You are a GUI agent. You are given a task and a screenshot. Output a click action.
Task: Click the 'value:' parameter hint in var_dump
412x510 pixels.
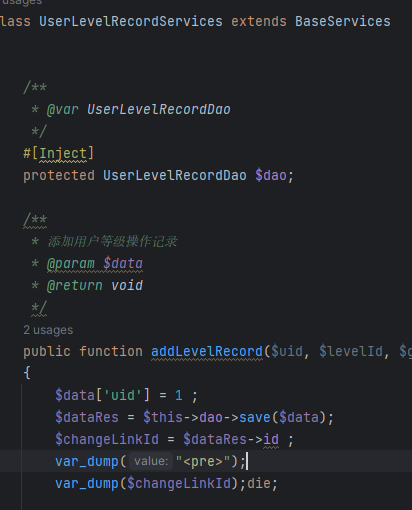pyautogui.click(x=151, y=461)
